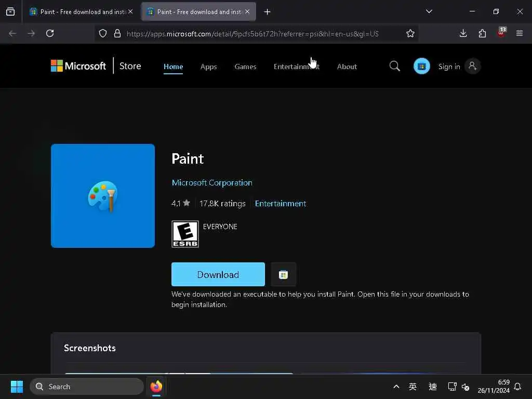The width and height of the screenshot is (532, 399).
Task: Click the Microsoft logo
Action: click(x=78, y=66)
